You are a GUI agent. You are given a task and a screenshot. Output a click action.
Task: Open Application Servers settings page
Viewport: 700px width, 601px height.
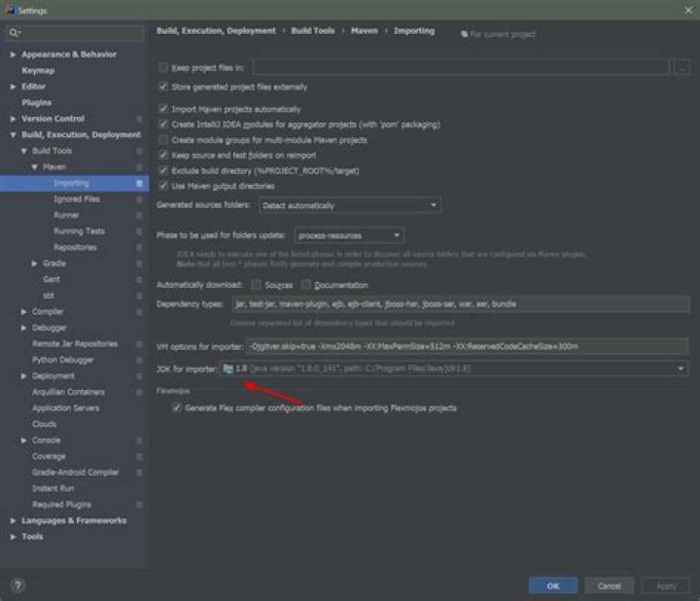coord(66,408)
